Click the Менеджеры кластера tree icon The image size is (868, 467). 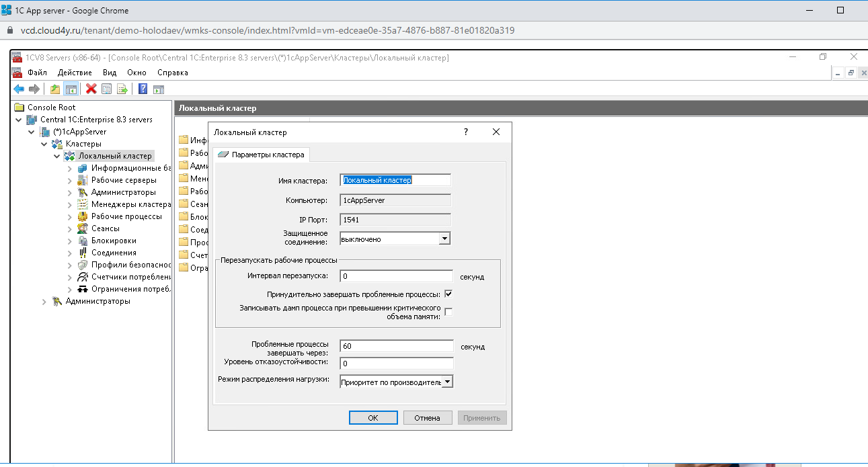click(x=83, y=204)
